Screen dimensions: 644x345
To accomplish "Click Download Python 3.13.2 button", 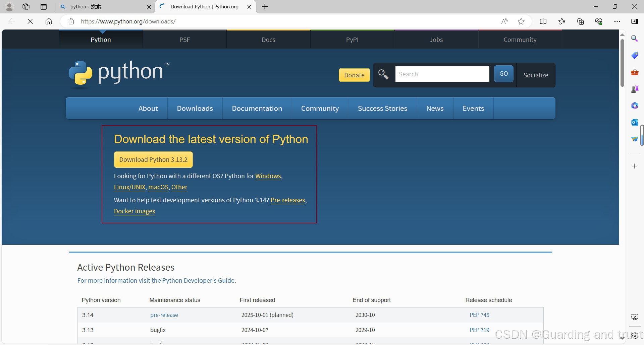I will point(153,160).
